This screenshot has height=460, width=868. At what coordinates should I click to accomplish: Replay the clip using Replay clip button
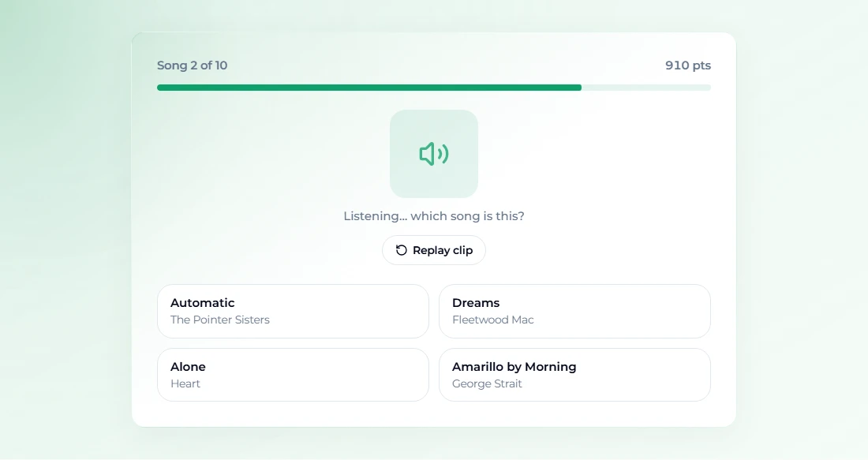[x=434, y=250]
